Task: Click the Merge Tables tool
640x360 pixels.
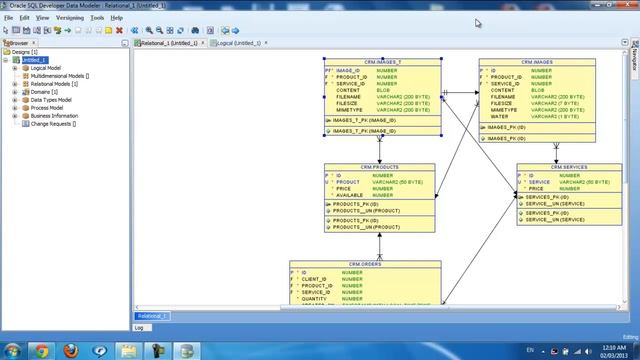Action: [47, 30]
